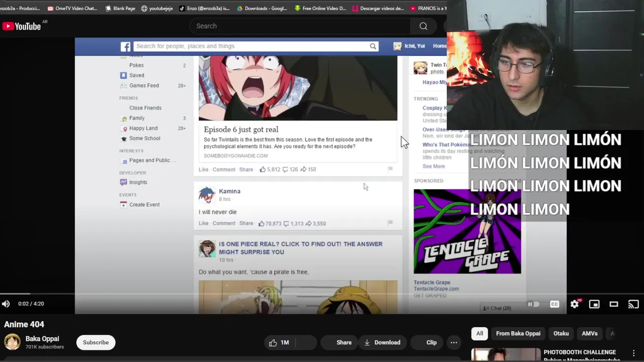Open IS ONE PIECE REAL post title
Viewport: 644px width, 362px height.
(300, 248)
